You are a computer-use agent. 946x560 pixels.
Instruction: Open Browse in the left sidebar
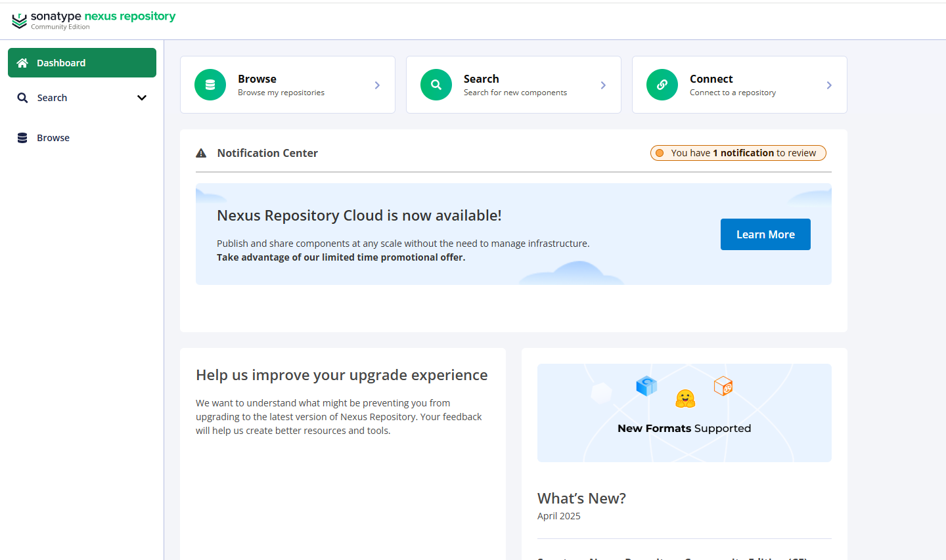pyautogui.click(x=53, y=138)
